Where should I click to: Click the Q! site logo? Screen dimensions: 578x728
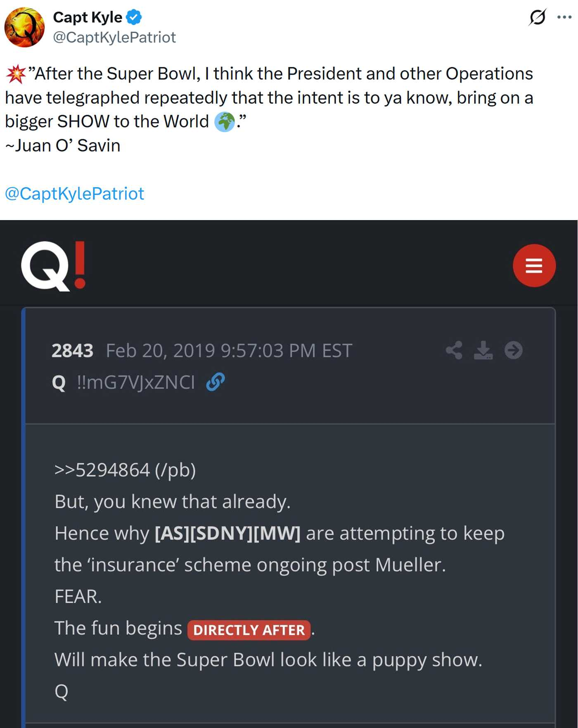click(53, 266)
